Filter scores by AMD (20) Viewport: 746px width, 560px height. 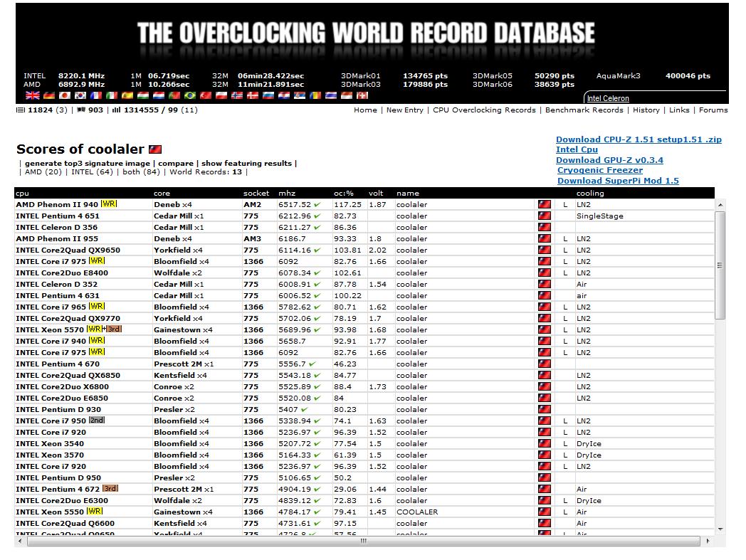click(43, 171)
